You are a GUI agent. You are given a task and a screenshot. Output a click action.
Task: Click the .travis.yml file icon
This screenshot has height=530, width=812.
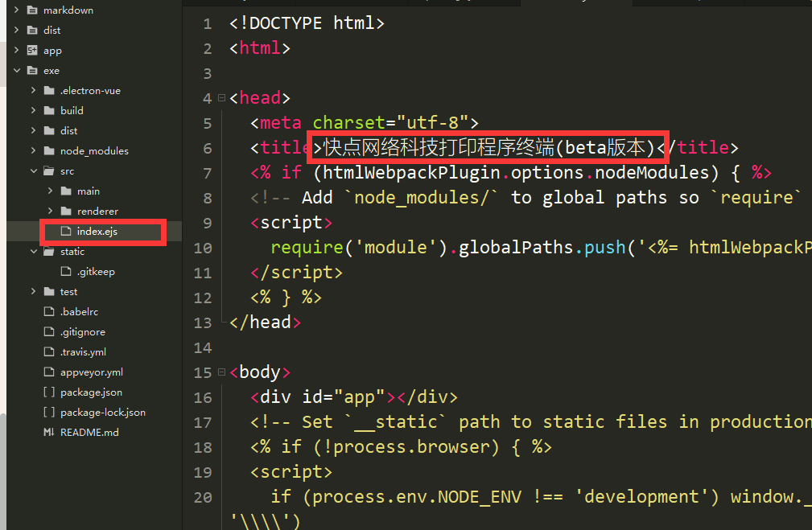49,352
